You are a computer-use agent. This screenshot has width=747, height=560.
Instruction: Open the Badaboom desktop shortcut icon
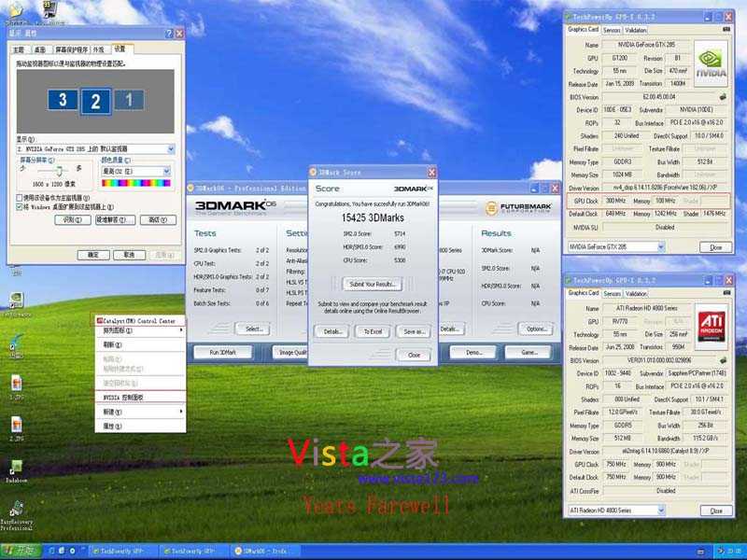click(17, 471)
